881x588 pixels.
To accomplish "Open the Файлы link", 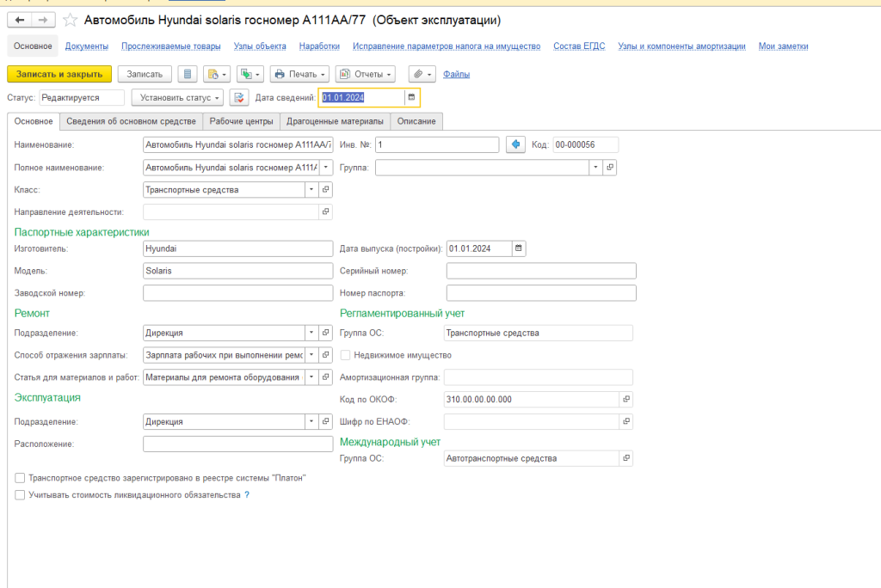I will [x=456, y=75].
